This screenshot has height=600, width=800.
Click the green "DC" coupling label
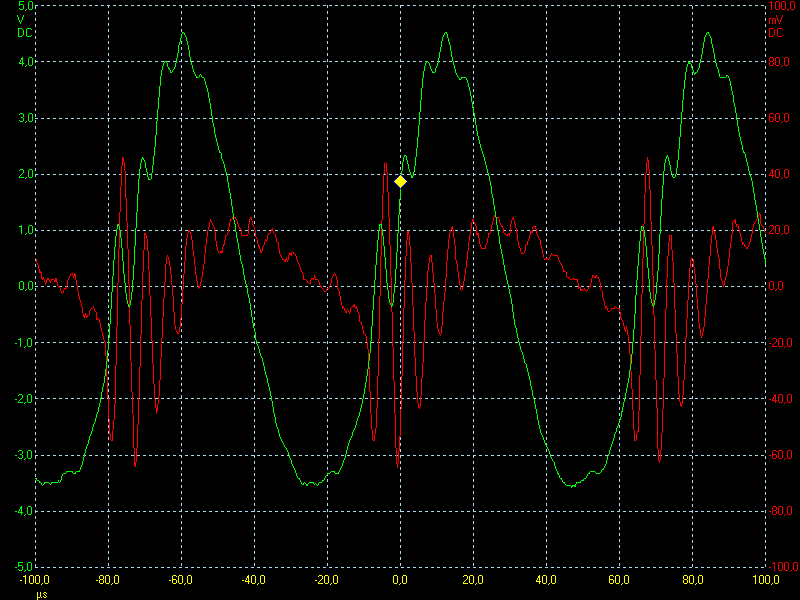23,32
